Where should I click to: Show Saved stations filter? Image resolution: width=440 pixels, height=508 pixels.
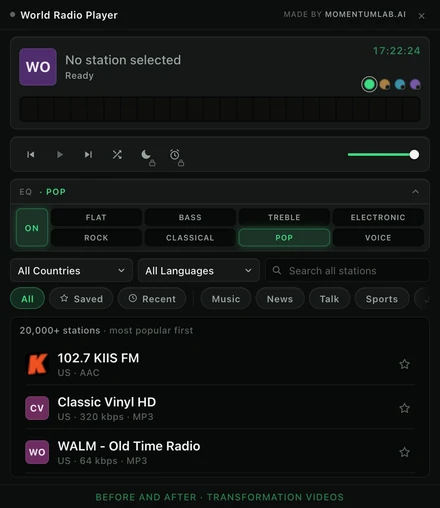(x=81, y=299)
